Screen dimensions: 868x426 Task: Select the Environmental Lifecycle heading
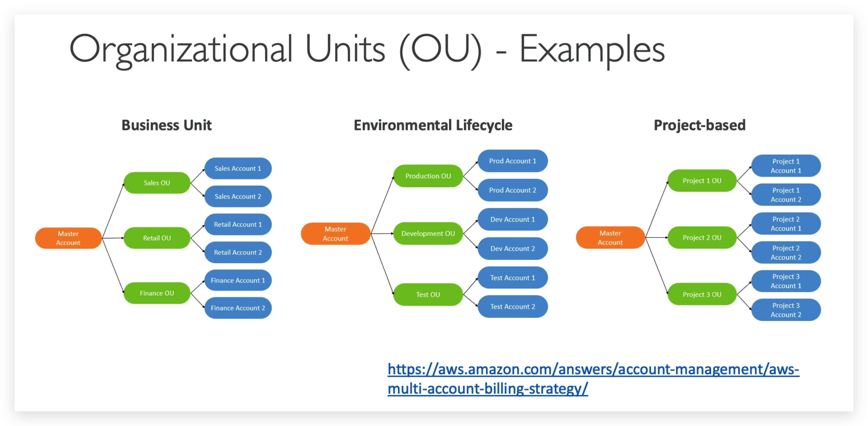pyautogui.click(x=433, y=125)
